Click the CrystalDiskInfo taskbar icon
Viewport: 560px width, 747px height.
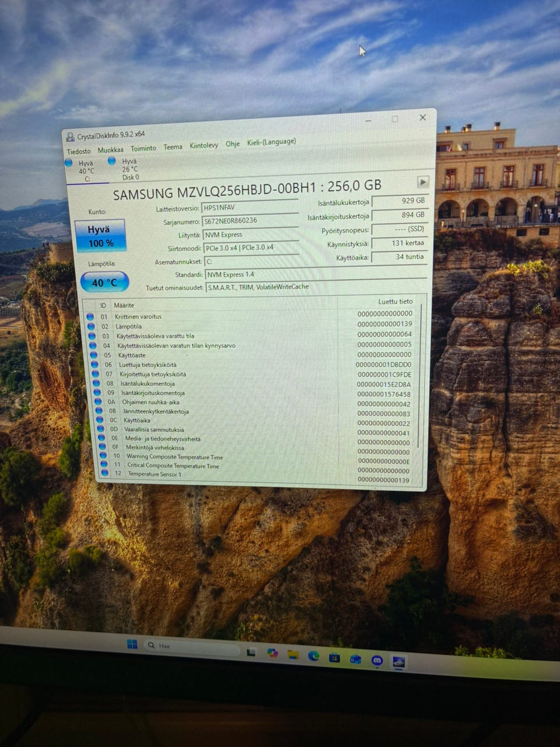[x=398, y=662]
